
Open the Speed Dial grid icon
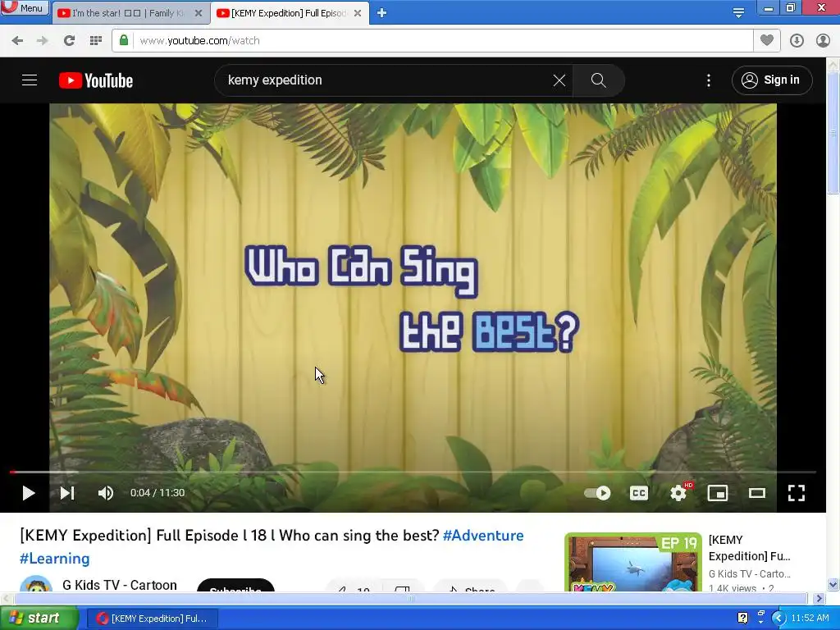pyautogui.click(x=96, y=41)
